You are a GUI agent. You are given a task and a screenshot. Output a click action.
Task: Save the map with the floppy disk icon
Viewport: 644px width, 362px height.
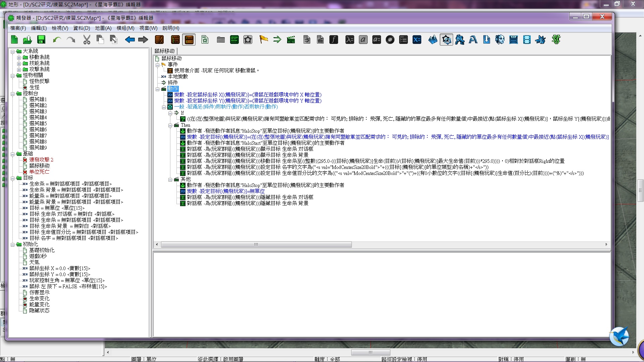tap(41, 40)
